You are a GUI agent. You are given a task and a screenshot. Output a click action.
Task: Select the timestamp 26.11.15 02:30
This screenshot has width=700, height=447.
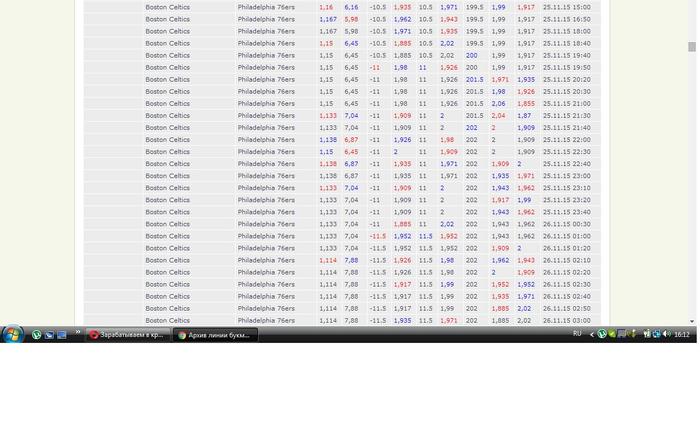(567, 284)
